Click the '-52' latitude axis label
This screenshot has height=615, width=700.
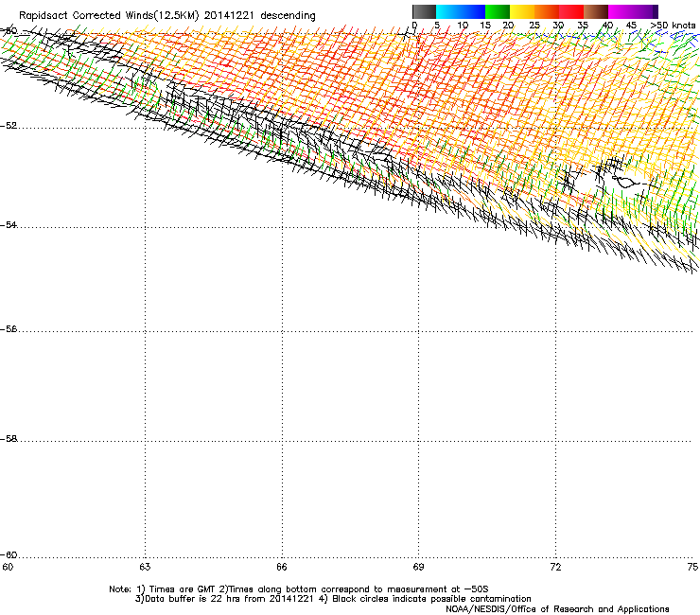click(x=9, y=126)
